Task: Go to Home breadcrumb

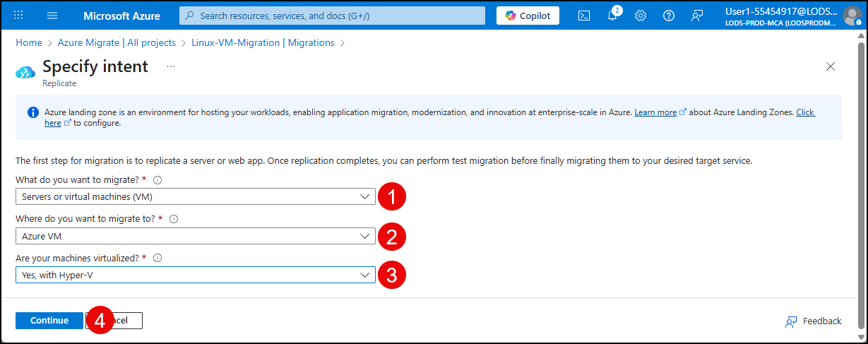Action: [29, 42]
